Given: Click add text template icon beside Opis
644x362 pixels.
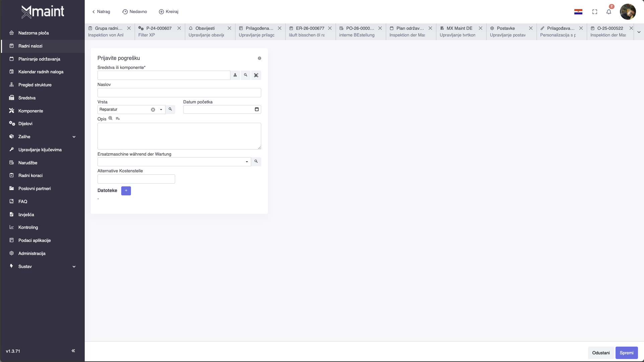Looking at the screenshot, I should 118,118.
